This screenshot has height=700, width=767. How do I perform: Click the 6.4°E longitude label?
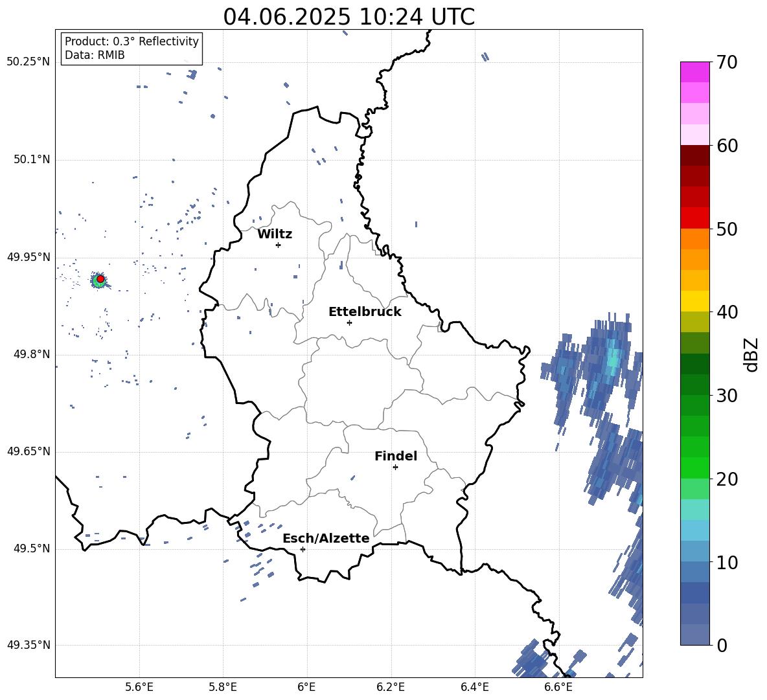click(x=474, y=688)
